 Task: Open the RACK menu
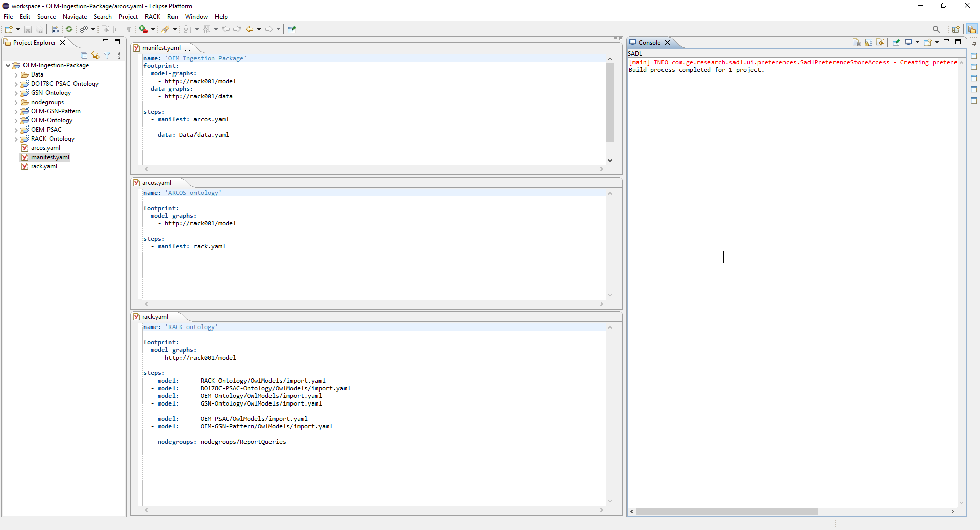[153, 17]
